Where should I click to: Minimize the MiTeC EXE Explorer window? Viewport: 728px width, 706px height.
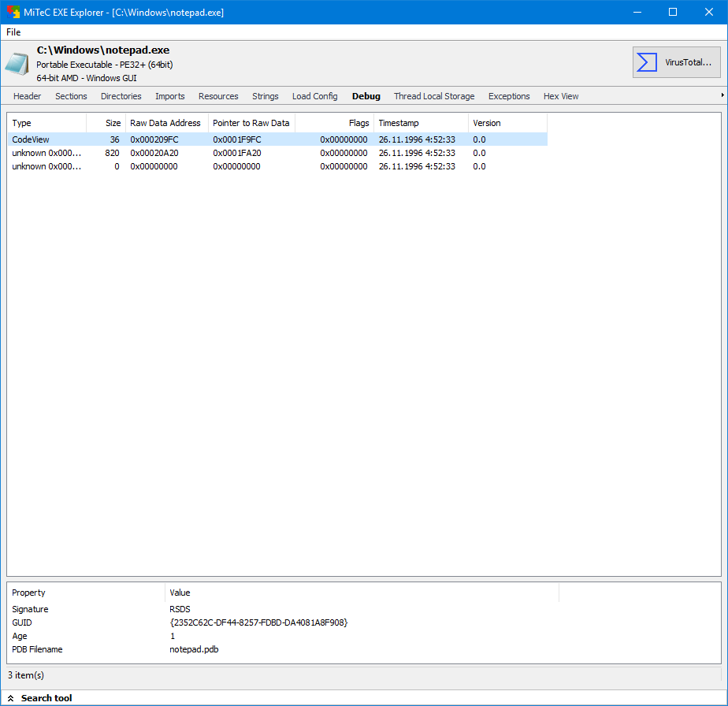tap(637, 12)
